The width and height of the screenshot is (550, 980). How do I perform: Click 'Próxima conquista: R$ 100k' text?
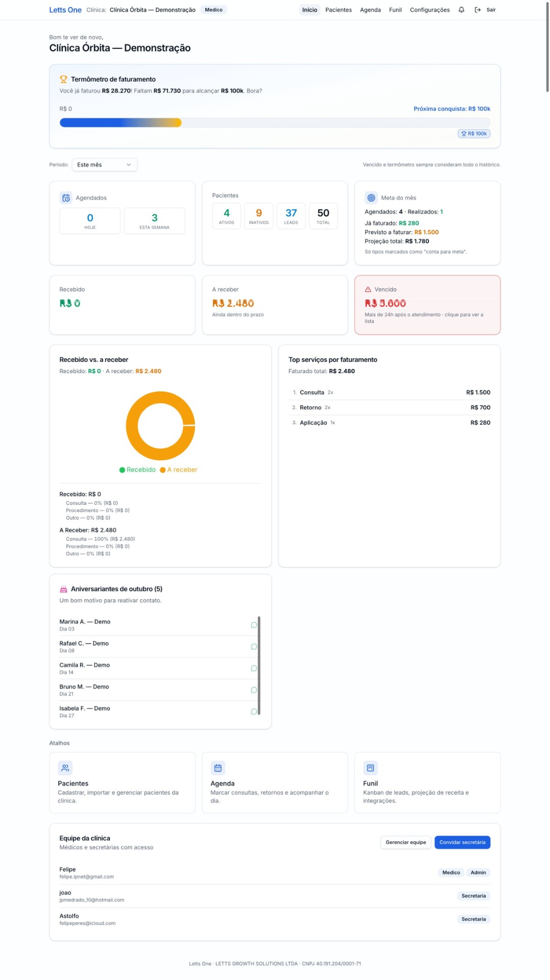(x=452, y=109)
